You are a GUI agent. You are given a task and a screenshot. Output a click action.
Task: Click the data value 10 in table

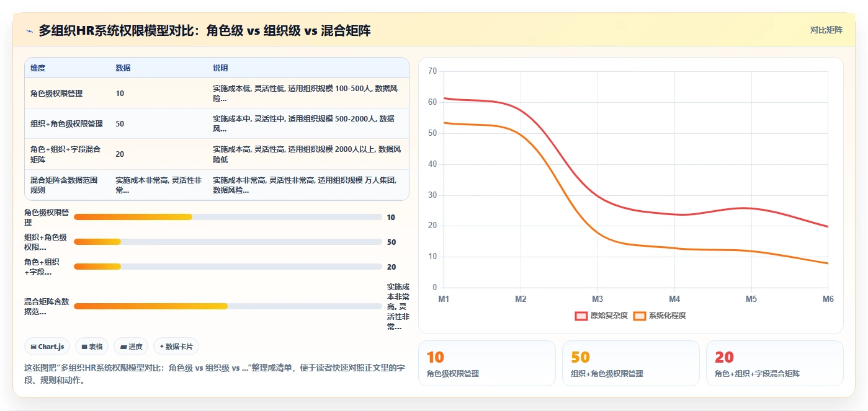pyautogui.click(x=120, y=94)
